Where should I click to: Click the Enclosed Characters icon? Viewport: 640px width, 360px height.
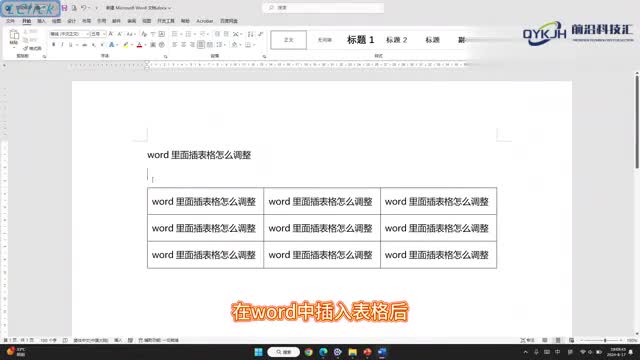162,44
